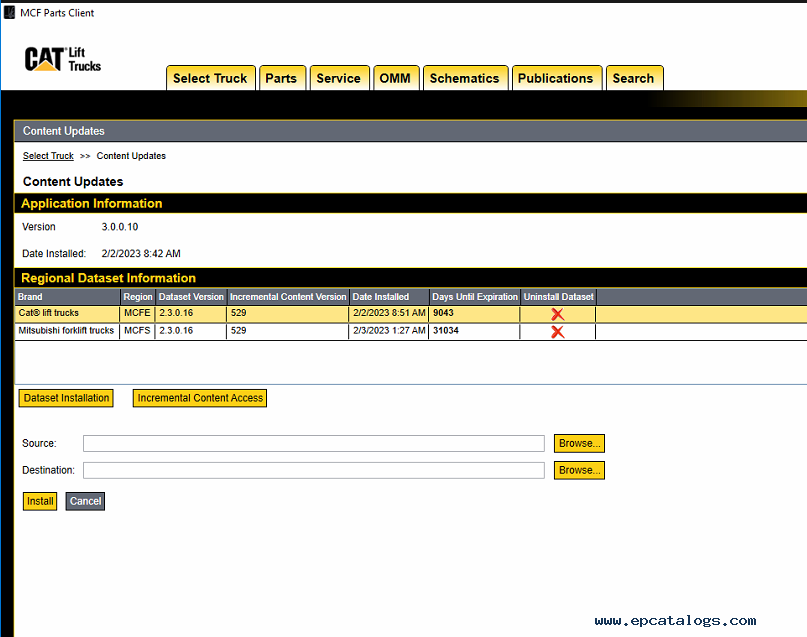This screenshot has width=807, height=637.
Task: Click the 9043 days expiration value
Action: point(443,313)
